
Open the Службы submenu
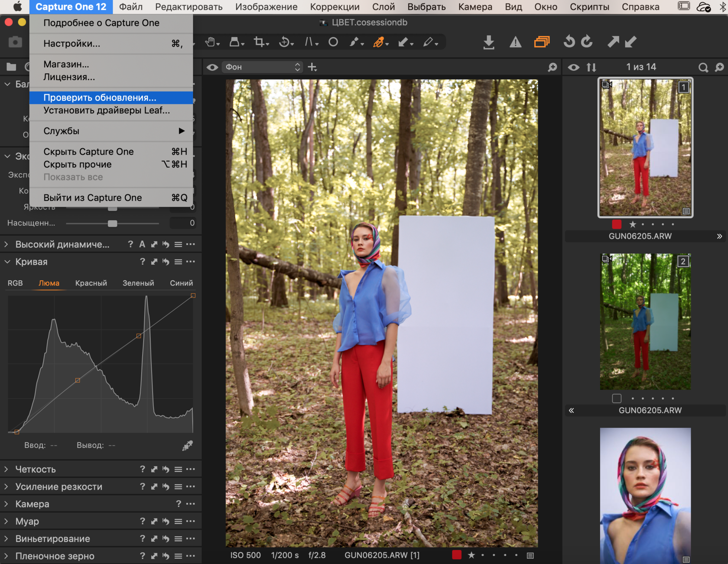click(x=111, y=131)
